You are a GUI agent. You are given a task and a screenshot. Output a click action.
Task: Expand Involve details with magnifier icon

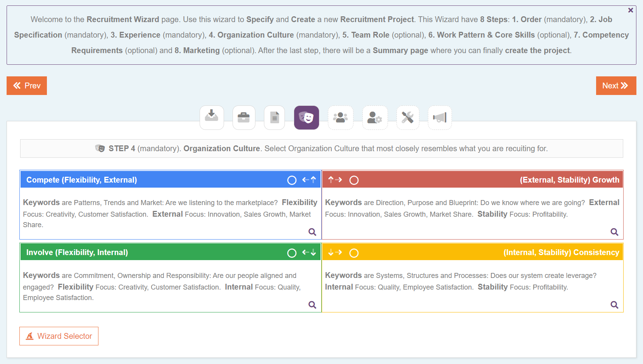[312, 305]
